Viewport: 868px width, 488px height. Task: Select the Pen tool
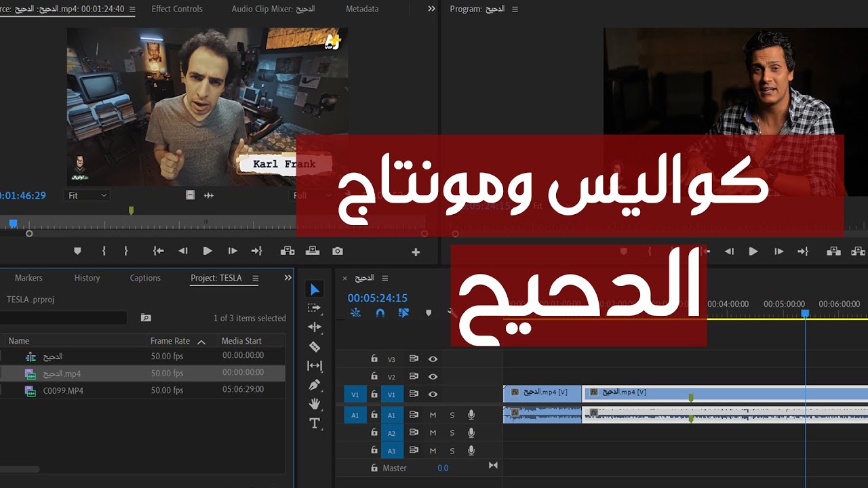pyautogui.click(x=315, y=385)
